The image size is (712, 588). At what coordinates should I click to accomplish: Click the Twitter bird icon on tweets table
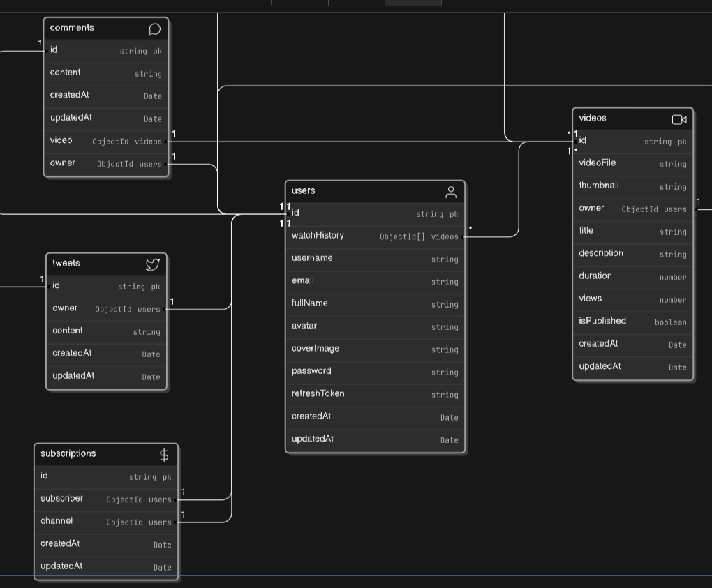[x=153, y=264]
